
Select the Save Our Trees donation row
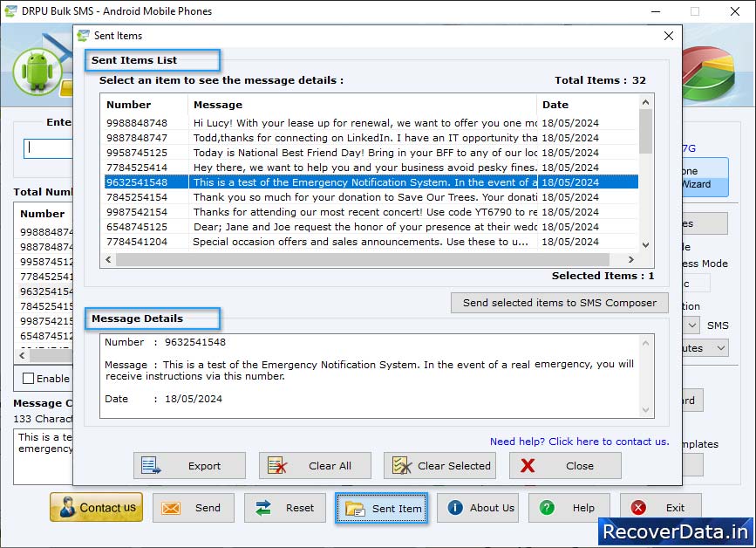click(x=371, y=197)
